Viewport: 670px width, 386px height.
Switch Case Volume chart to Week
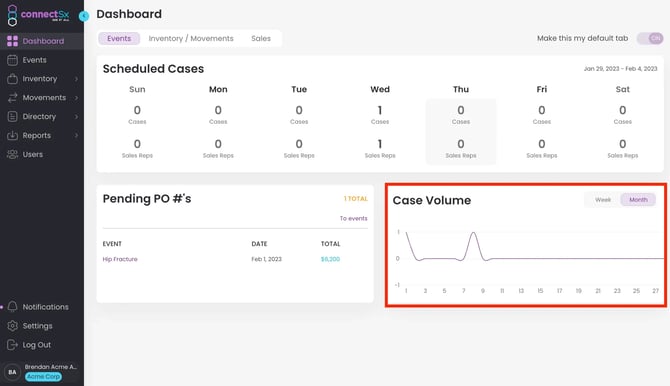tap(603, 200)
